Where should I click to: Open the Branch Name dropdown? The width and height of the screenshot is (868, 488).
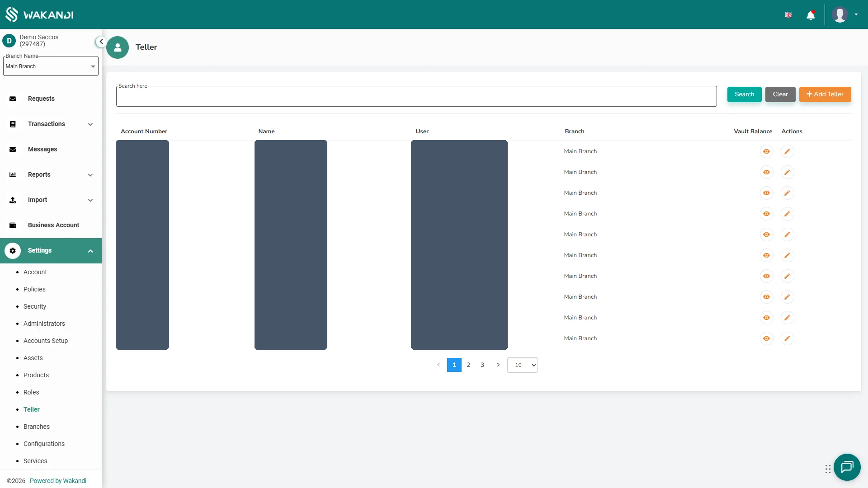[x=51, y=66]
